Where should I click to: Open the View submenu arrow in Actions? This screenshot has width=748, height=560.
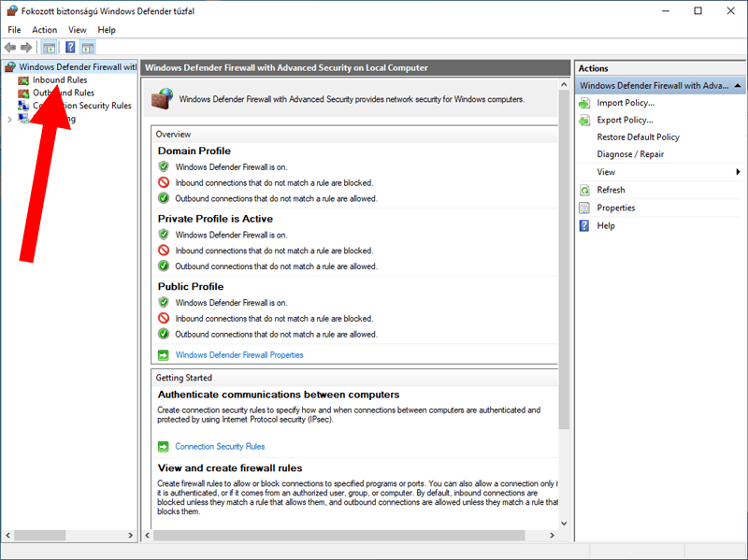tap(738, 172)
